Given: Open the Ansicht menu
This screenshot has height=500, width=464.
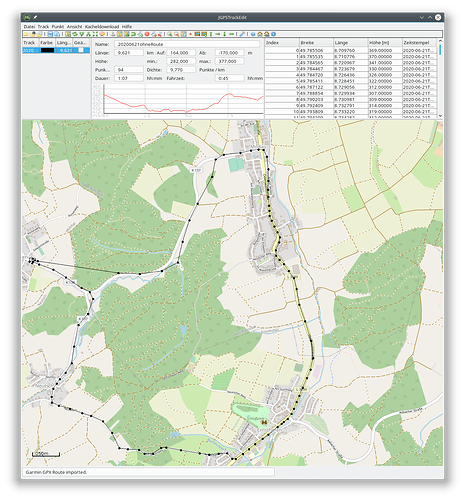Looking at the screenshot, I should click(x=74, y=26).
